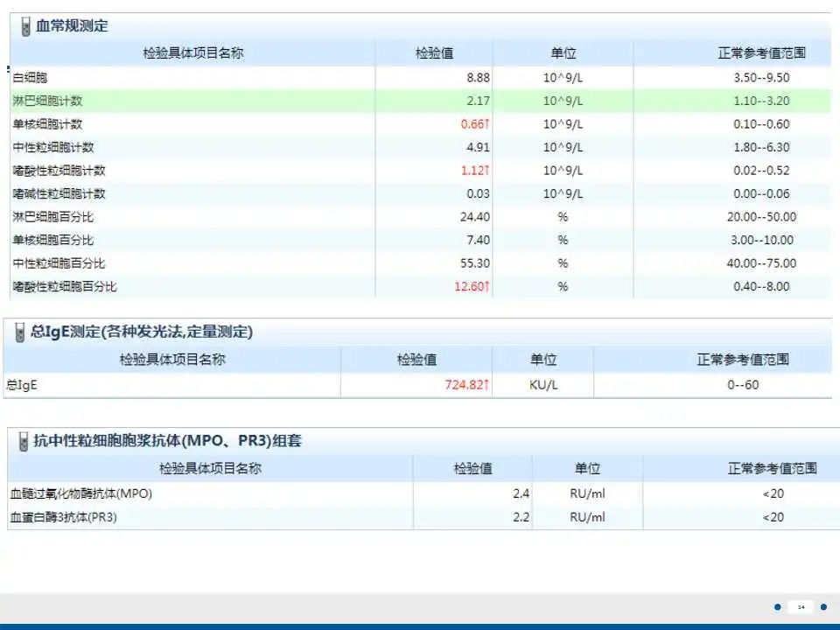Click reference range 3.50--9.50
The image size is (840, 630).
[x=761, y=78]
